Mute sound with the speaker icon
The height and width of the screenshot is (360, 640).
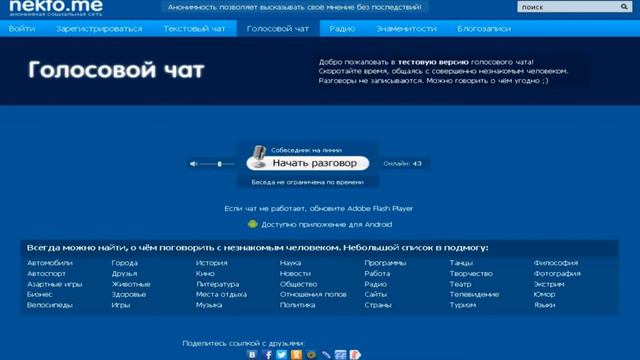(193, 164)
